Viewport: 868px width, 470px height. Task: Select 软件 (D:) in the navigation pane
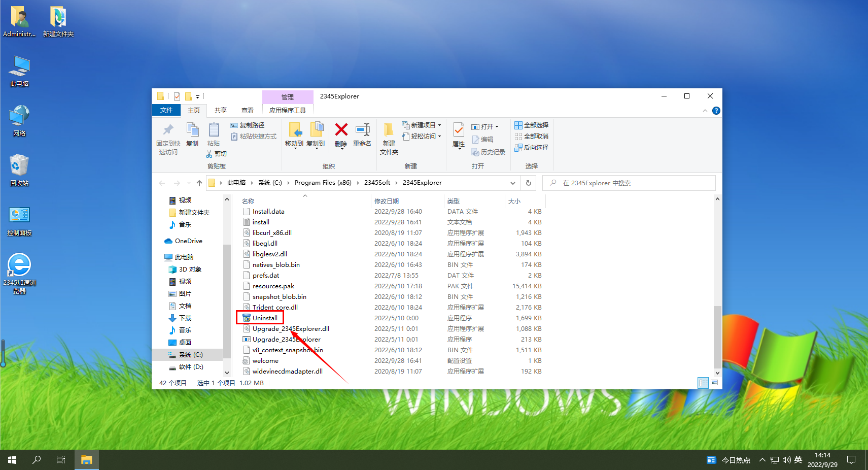click(x=191, y=367)
